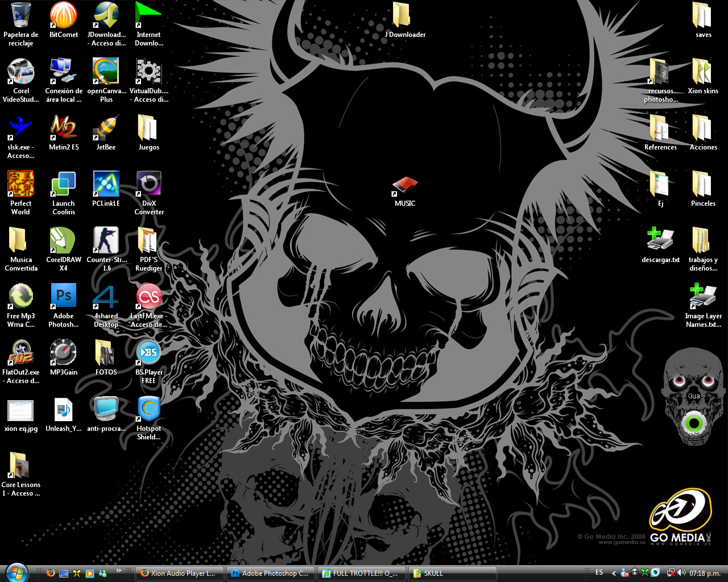Launch Internet Download green flag shortcut
The image size is (728, 582).
click(x=149, y=16)
